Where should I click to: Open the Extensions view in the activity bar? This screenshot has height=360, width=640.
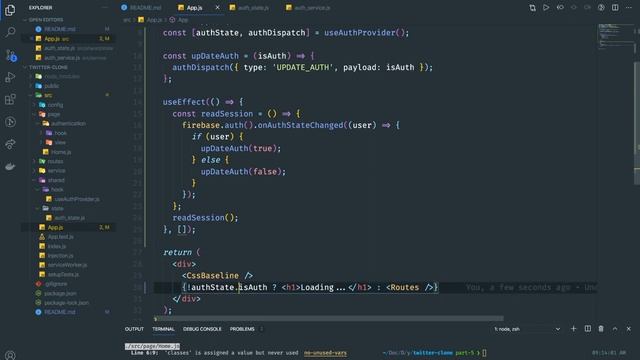10,99
